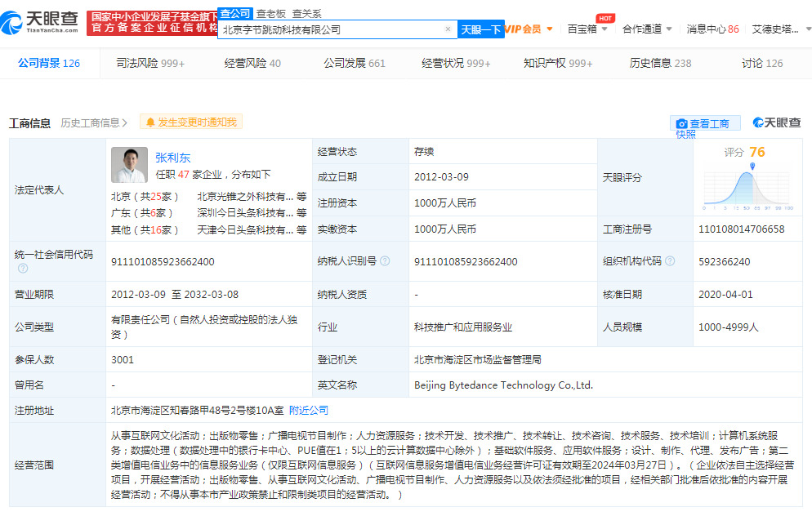Click 其他（共16家）region row
This screenshot has height=516, width=812.
pos(145,229)
